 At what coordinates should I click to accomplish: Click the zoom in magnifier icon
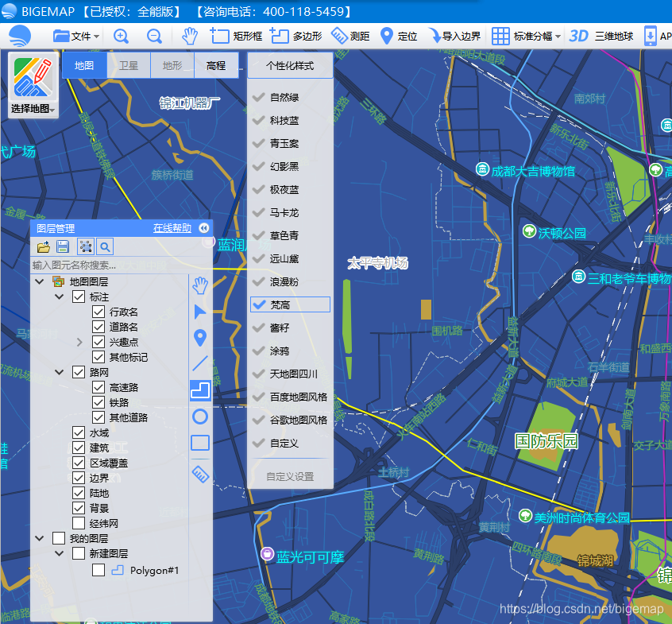click(121, 36)
